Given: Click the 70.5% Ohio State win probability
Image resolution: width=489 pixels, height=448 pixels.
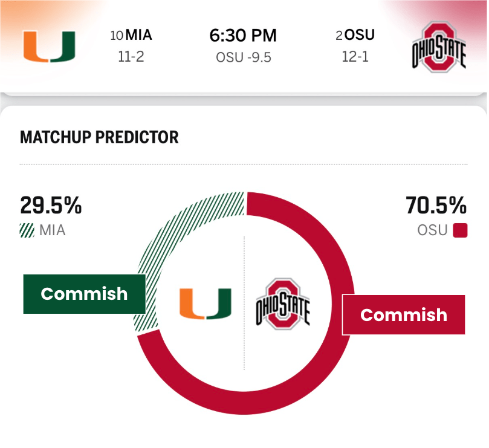Looking at the screenshot, I should click(436, 206).
